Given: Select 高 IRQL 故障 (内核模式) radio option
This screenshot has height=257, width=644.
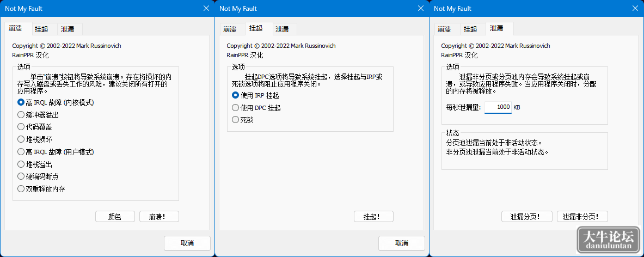Looking at the screenshot, I should (x=56, y=102).
